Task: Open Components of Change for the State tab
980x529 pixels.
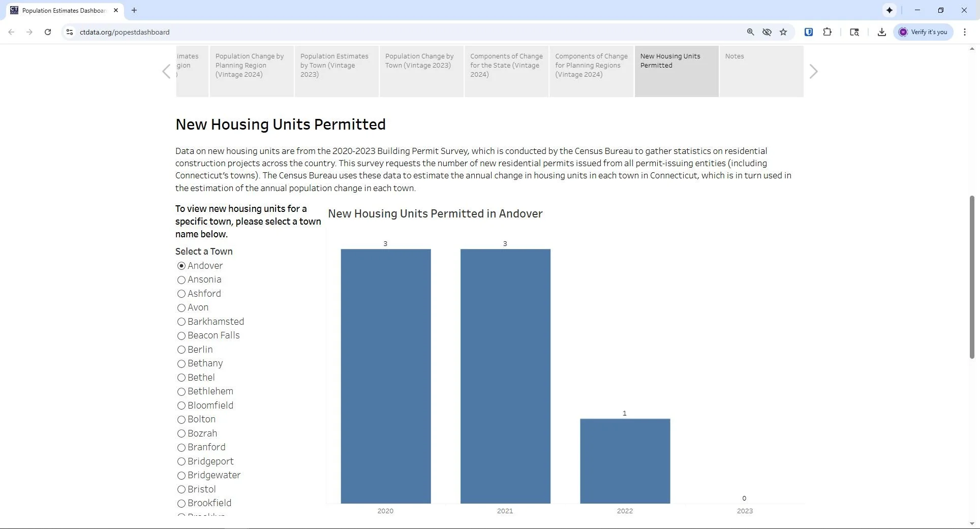Action: (x=507, y=71)
